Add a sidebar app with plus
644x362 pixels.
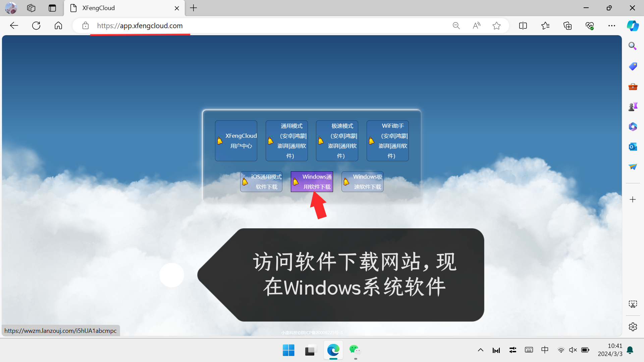[633, 199]
